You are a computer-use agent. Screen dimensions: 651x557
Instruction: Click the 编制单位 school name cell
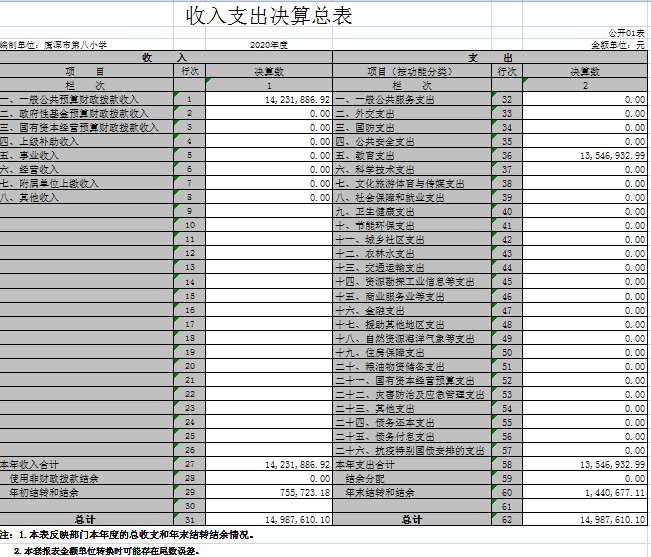tap(54, 45)
